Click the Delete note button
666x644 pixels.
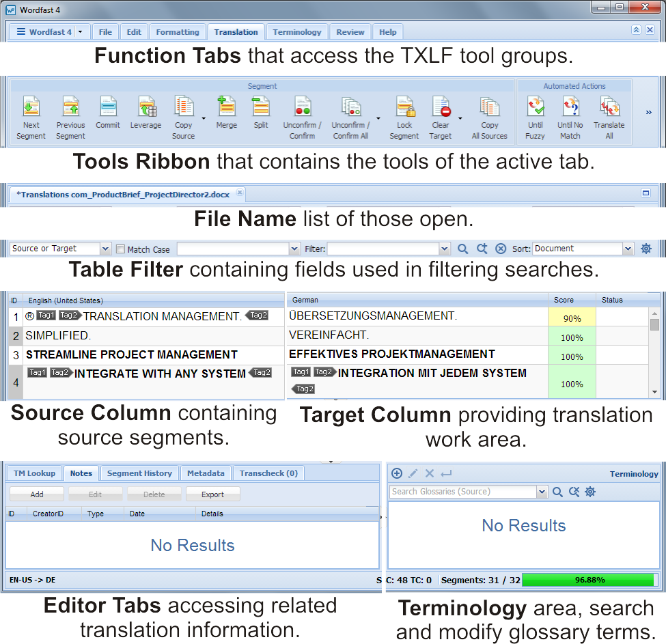point(154,494)
